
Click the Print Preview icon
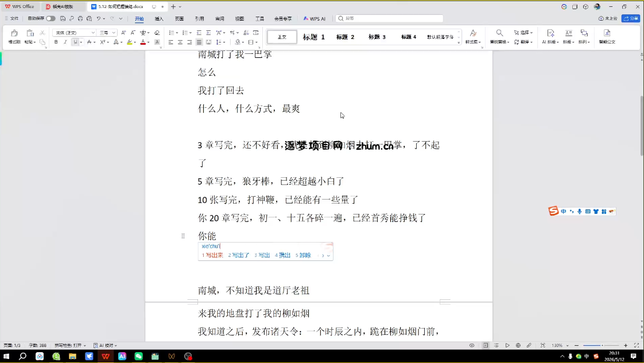point(89,18)
